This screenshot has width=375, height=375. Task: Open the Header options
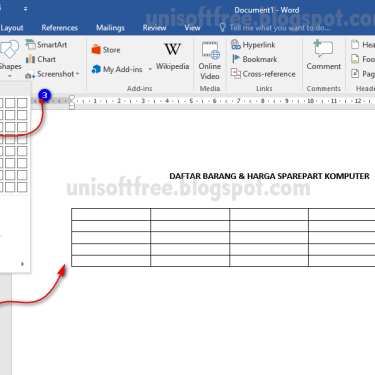point(363,44)
